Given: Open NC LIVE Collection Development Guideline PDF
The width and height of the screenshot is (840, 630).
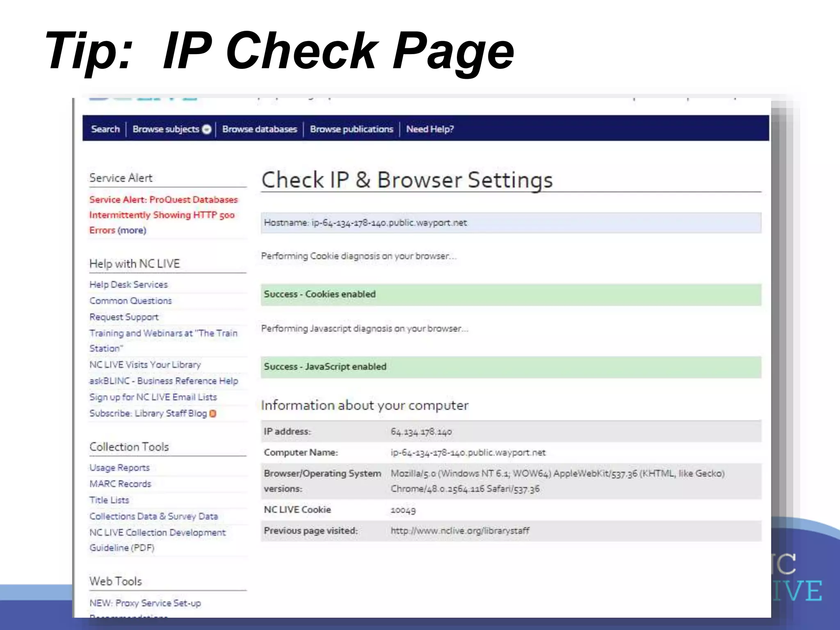Looking at the screenshot, I should (x=157, y=540).
